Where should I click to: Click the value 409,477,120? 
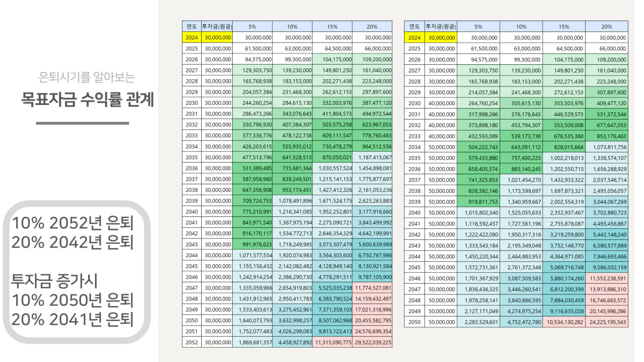[x=607, y=103]
